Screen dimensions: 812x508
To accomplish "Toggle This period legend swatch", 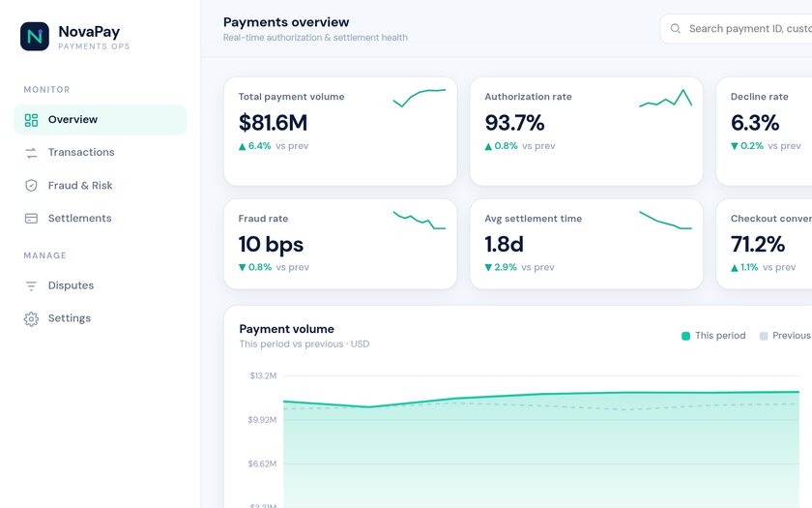I will tap(685, 336).
